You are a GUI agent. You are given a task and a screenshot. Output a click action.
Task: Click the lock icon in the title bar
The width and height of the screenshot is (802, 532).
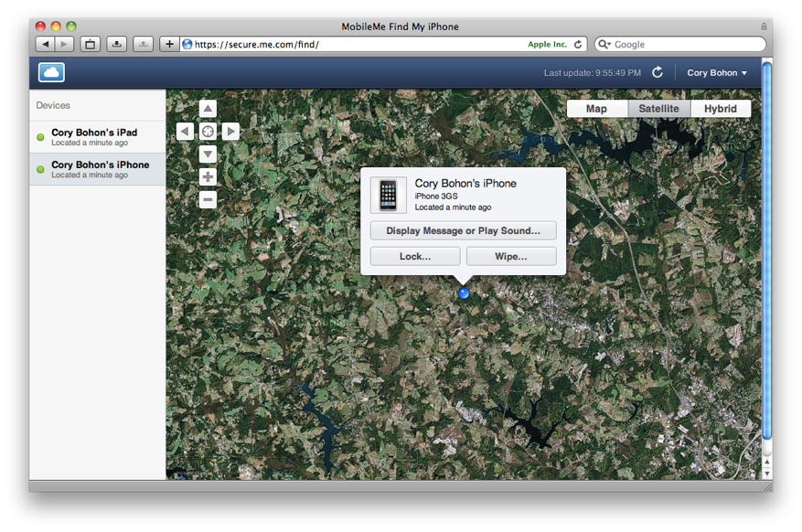click(764, 27)
